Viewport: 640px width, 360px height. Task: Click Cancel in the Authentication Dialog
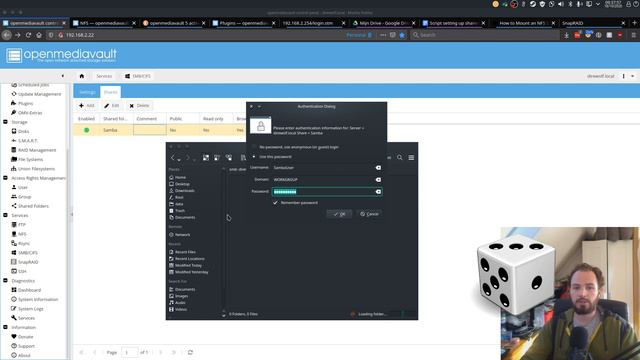coord(369,214)
